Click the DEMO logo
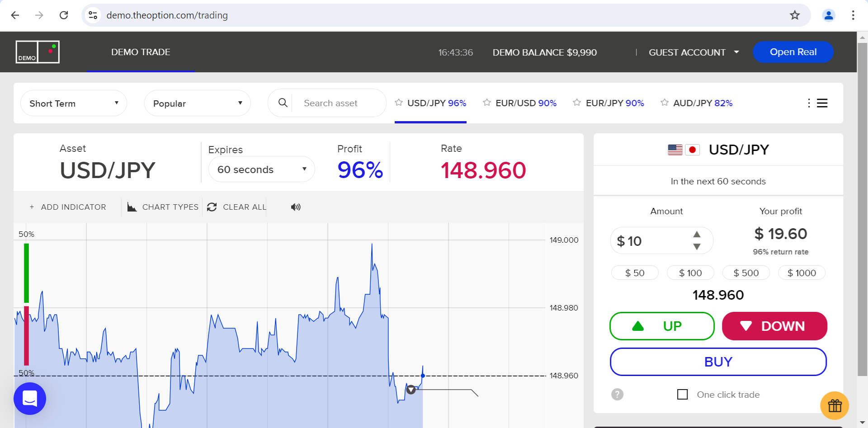This screenshot has height=428, width=868. [x=38, y=52]
